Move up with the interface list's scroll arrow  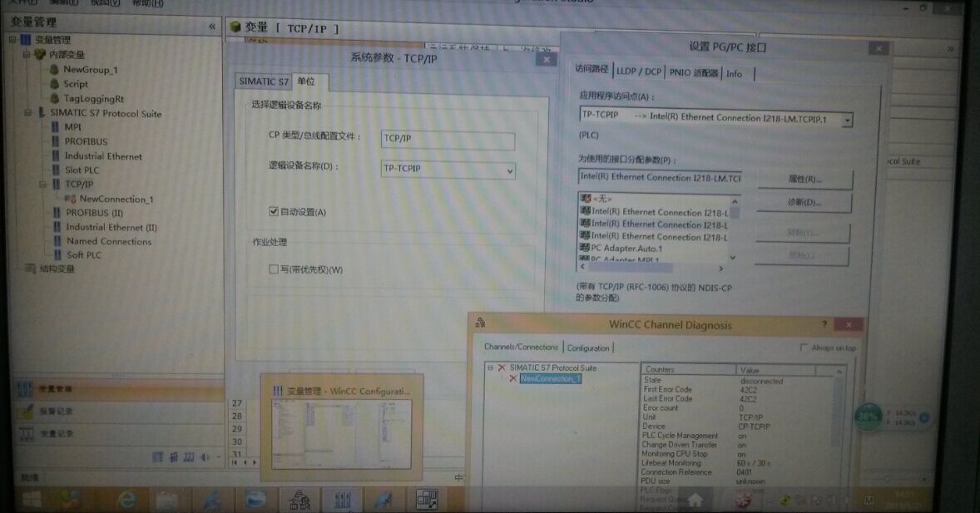pyautogui.click(x=735, y=202)
